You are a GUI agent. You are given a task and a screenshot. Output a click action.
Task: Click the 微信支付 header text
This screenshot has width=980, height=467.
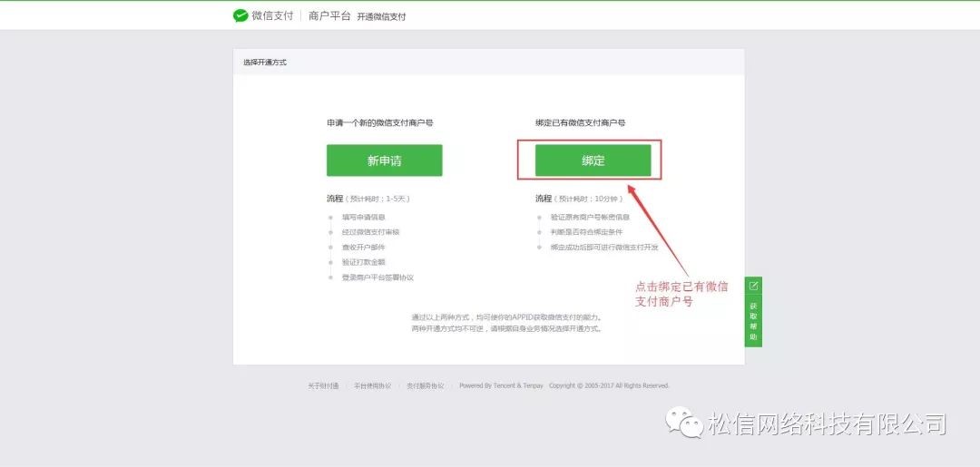pos(272,16)
